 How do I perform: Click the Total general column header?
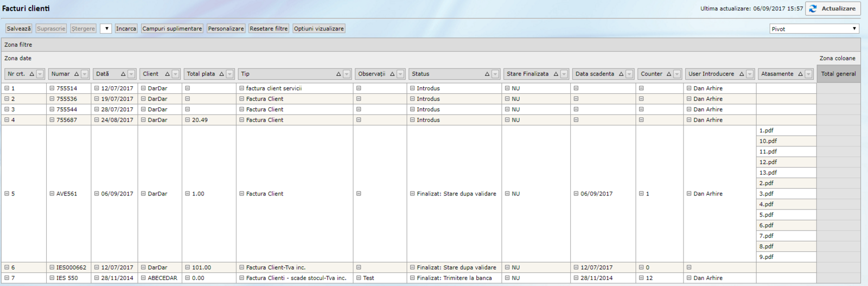coord(838,74)
